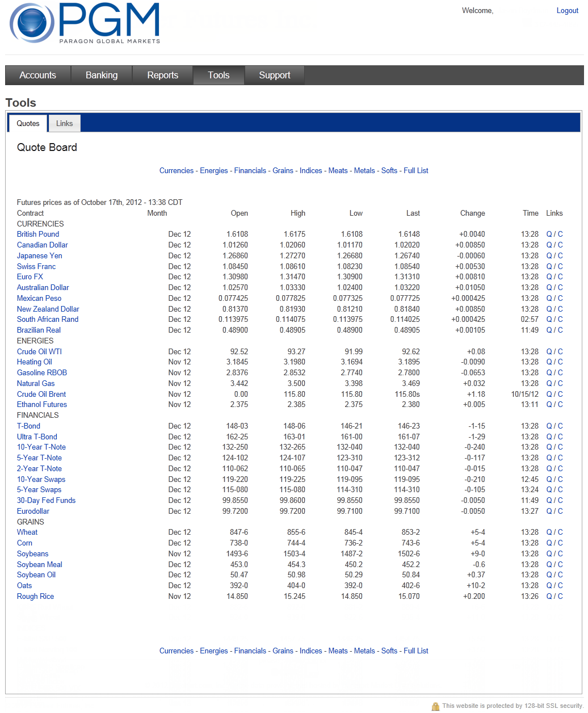Switch to the Quotes tab

click(x=28, y=123)
